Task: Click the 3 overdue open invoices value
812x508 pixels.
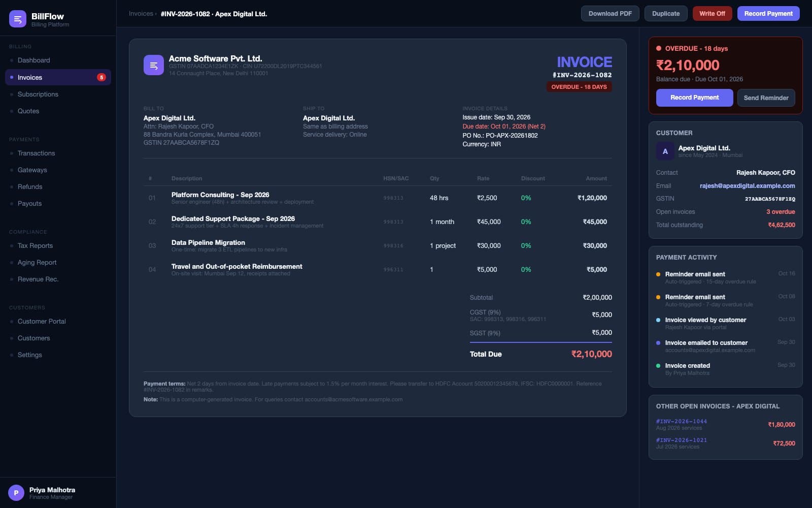Action: [781, 212]
